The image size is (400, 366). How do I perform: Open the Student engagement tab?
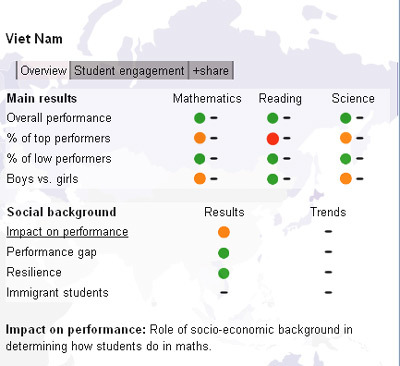(129, 70)
